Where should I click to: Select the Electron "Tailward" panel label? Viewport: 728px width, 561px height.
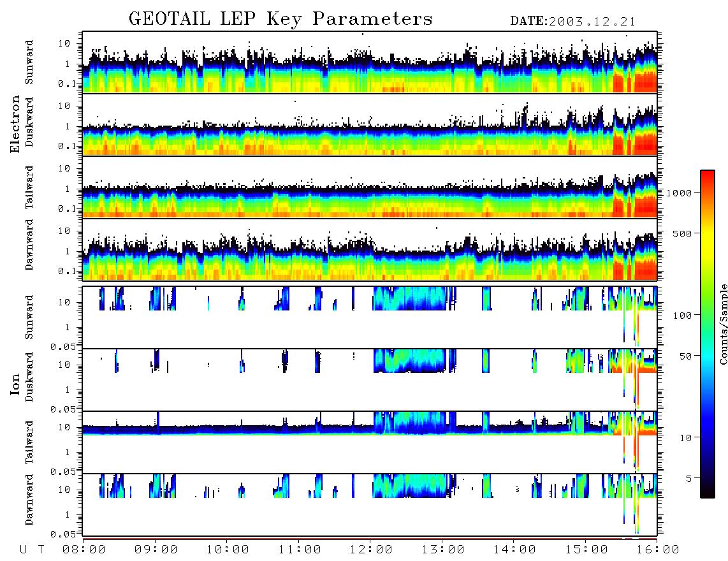tap(29, 187)
